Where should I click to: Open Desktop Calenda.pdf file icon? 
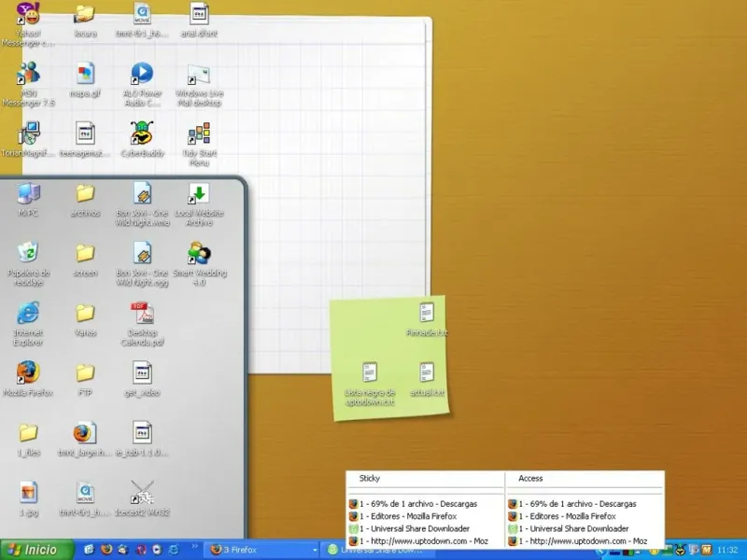click(142, 313)
